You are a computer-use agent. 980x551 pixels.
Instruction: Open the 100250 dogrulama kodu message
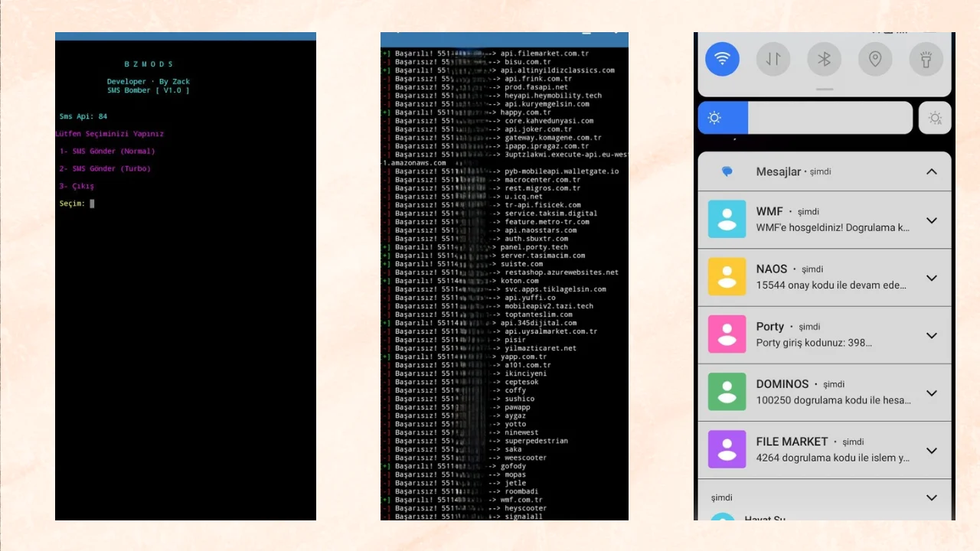tap(833, 400)
